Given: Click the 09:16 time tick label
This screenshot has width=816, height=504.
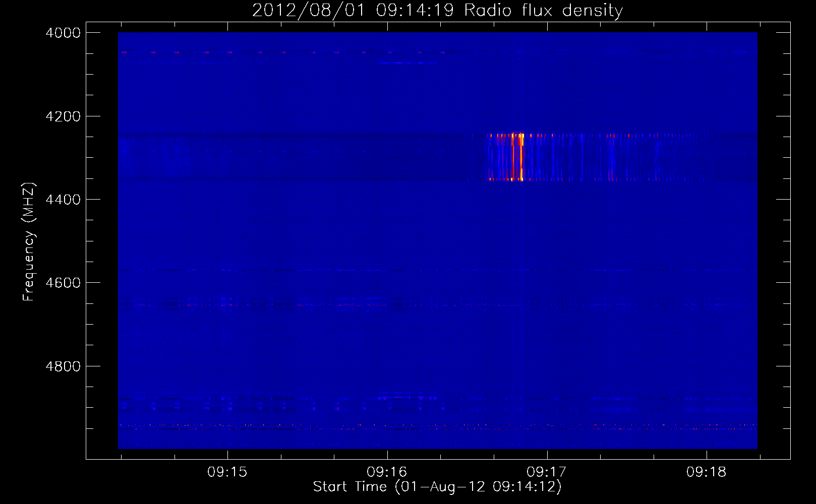Looking at the screenshot, I should pos(387,472).
